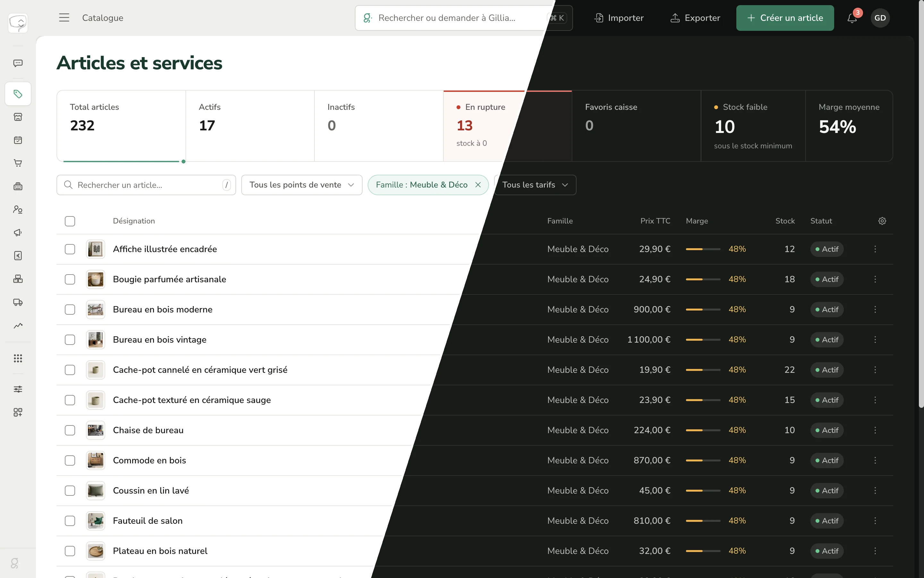Check the Affiche illustrée encadrée row
Viewport: 924px width, 578px height.
point(70,249)
